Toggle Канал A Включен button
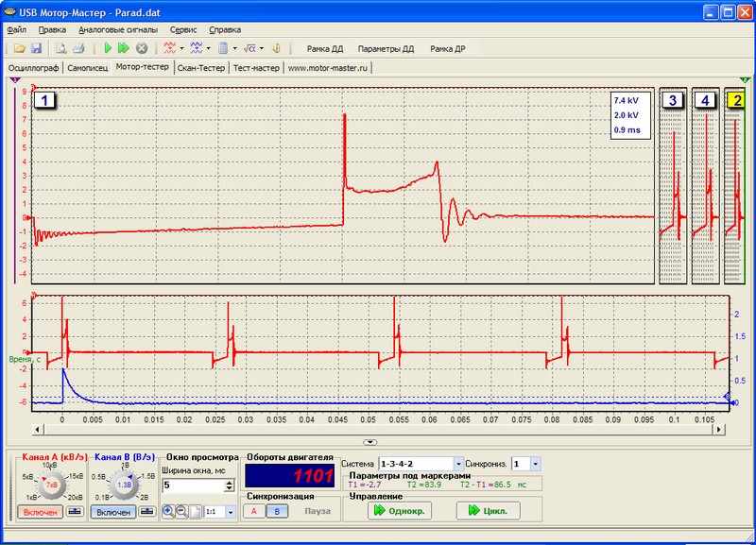The height and width of the screenshot is (545, 756). click(39, 512)
